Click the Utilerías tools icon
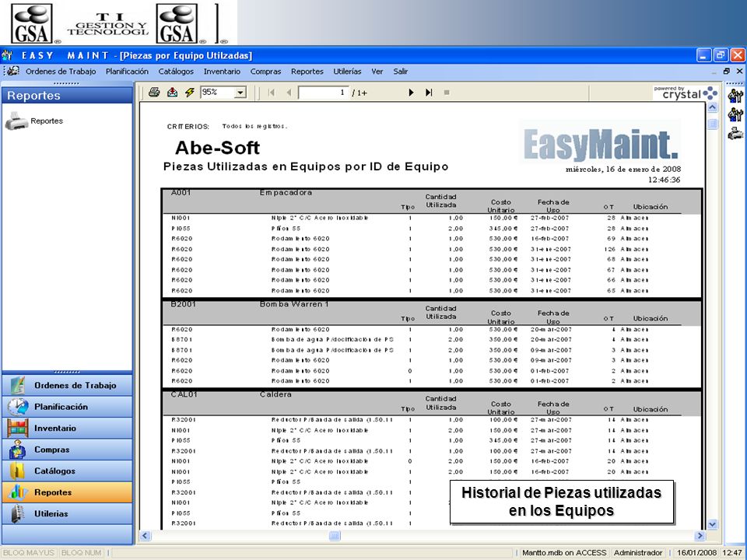This screenshot has width=747, height=560. pyautogui.click(x=18, y=514)
